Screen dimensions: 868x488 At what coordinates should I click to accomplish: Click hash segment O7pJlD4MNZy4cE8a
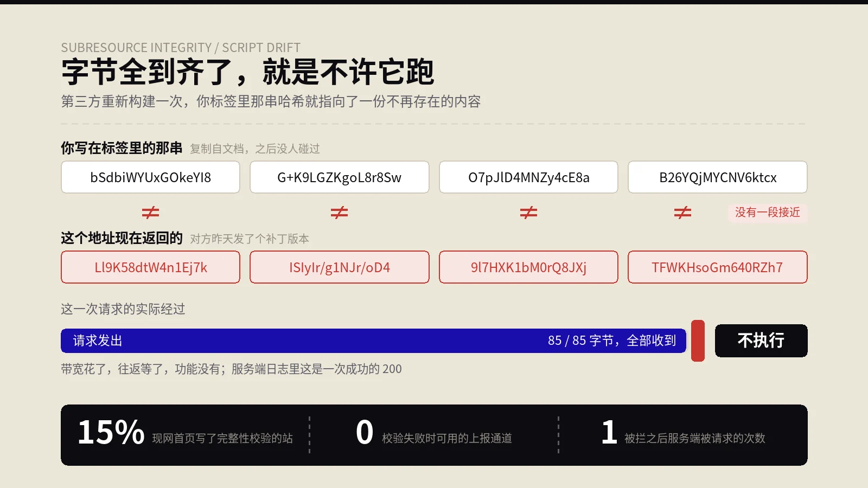528,177
